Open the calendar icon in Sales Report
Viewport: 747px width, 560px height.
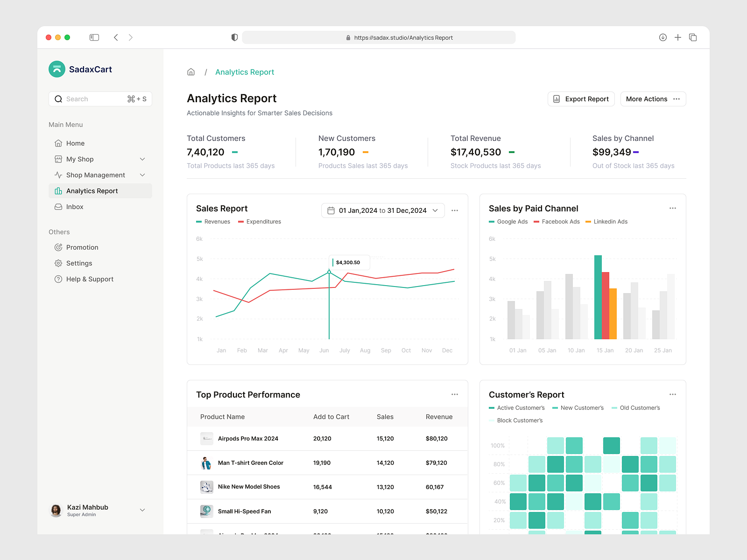pos(331,210)
